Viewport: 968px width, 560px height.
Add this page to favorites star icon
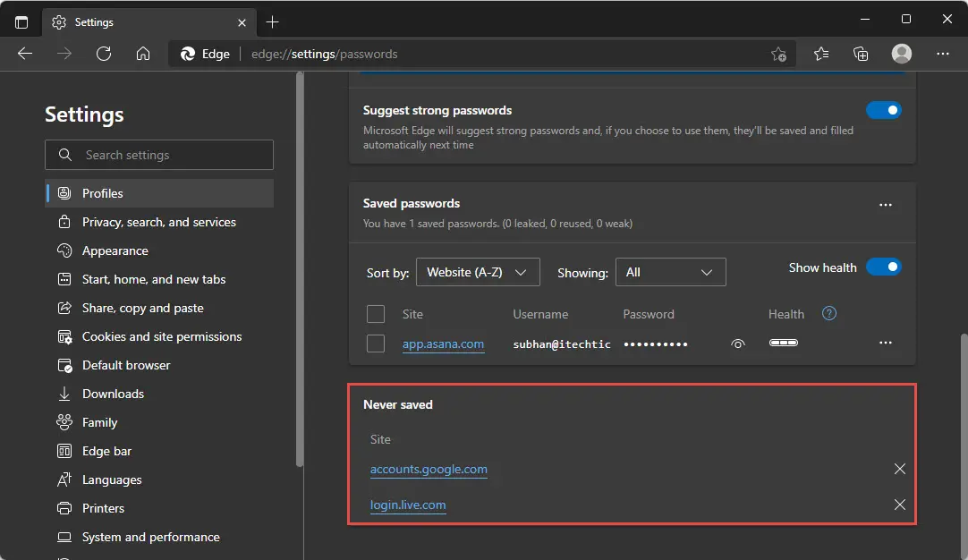coord(778,55)
